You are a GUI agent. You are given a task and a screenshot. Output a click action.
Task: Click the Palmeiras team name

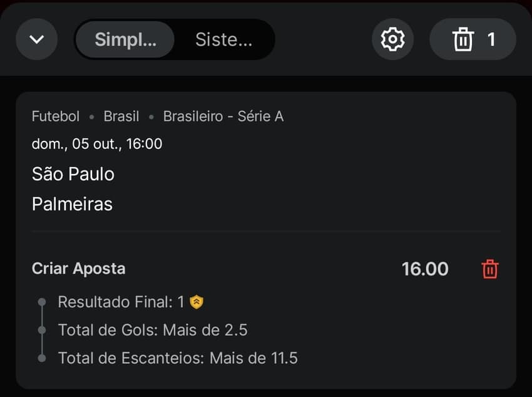coord(71,204)
